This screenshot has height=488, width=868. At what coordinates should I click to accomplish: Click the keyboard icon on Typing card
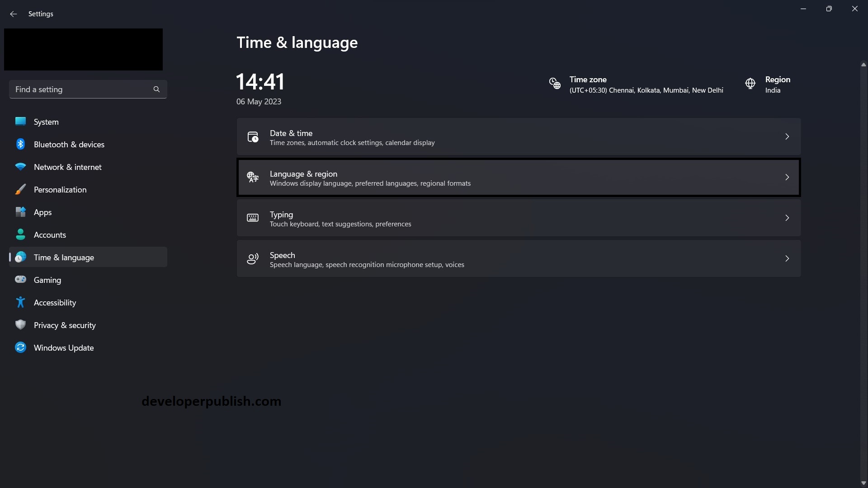click(252, 217)
